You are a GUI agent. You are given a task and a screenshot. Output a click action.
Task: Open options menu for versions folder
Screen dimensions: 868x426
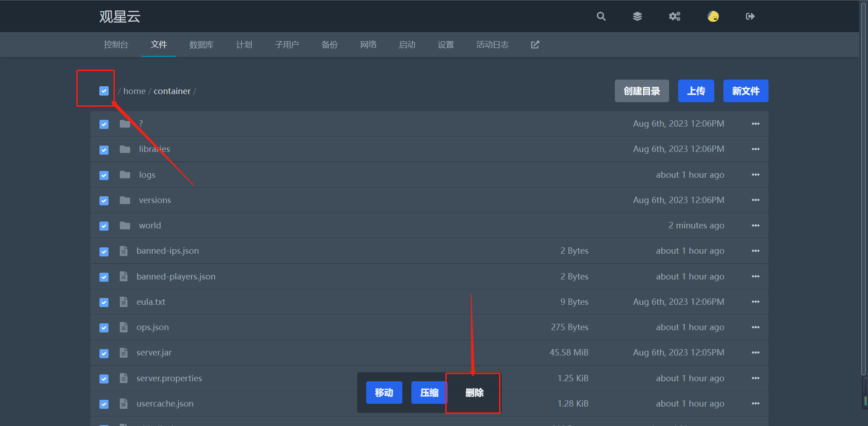755,200
